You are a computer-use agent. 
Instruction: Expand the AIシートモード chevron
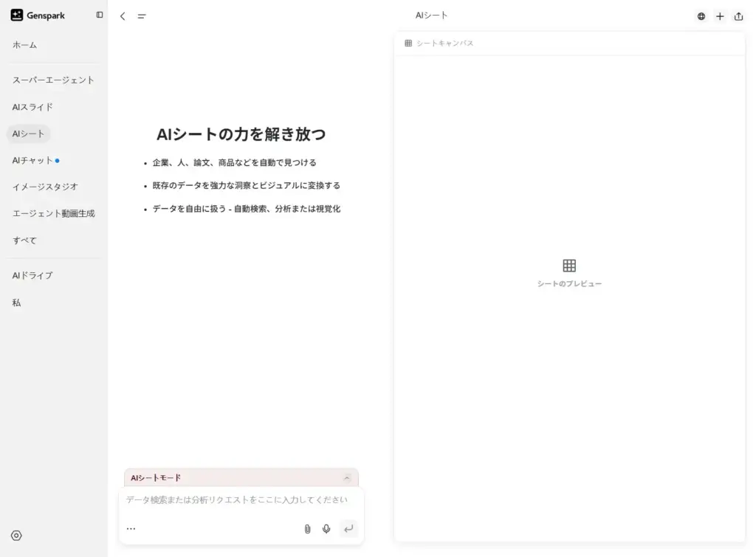click(347, 478)
